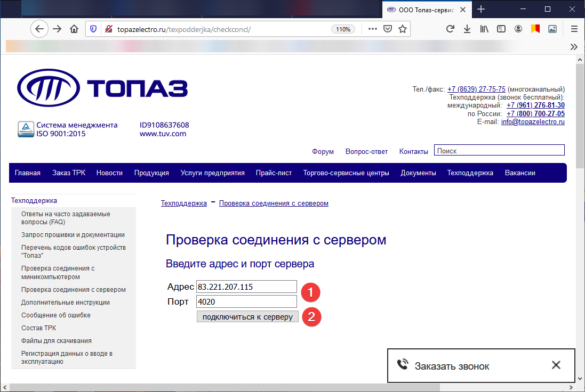Open the Downloads panel
This screenshot has height=392, width=585.
(x=467, y=29)
